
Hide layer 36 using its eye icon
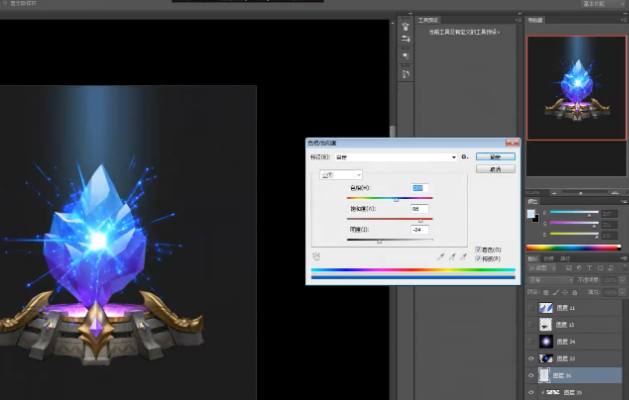click(x=531, y=376)
